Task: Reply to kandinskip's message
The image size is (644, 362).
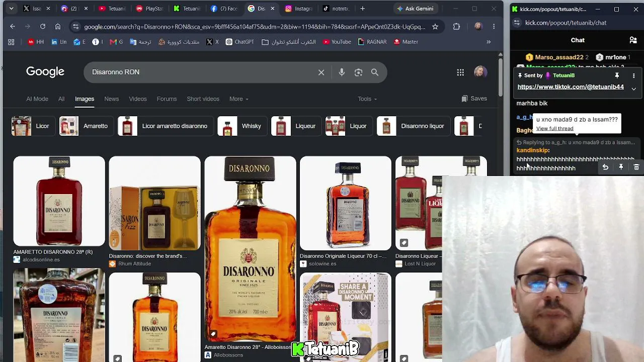Action: [x=605, y=167]
